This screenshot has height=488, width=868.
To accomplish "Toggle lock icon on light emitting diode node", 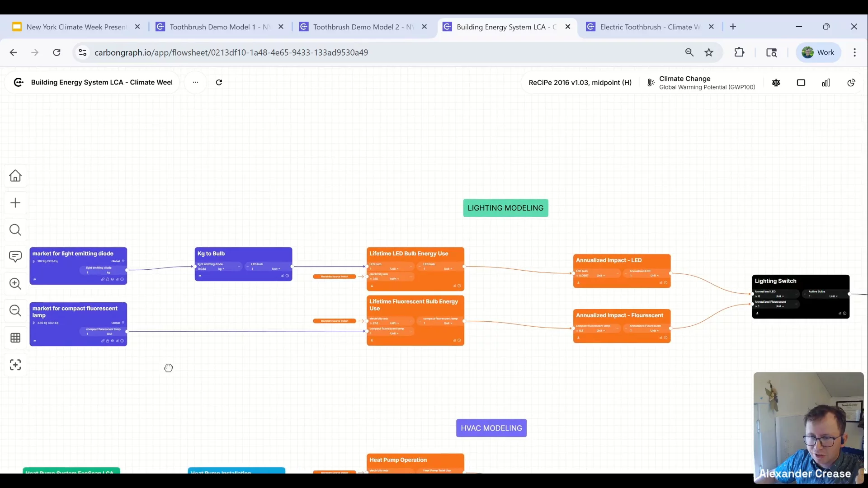I will [108, 279].
